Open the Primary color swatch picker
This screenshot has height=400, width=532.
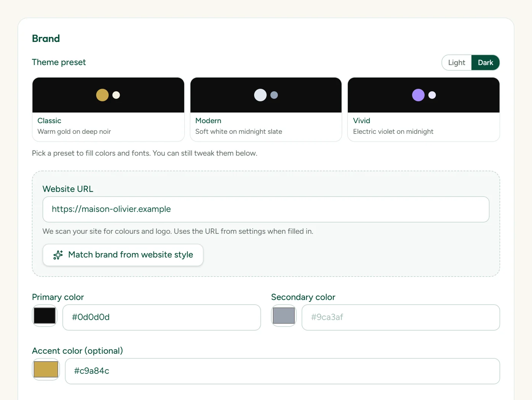tap(44, 316)
